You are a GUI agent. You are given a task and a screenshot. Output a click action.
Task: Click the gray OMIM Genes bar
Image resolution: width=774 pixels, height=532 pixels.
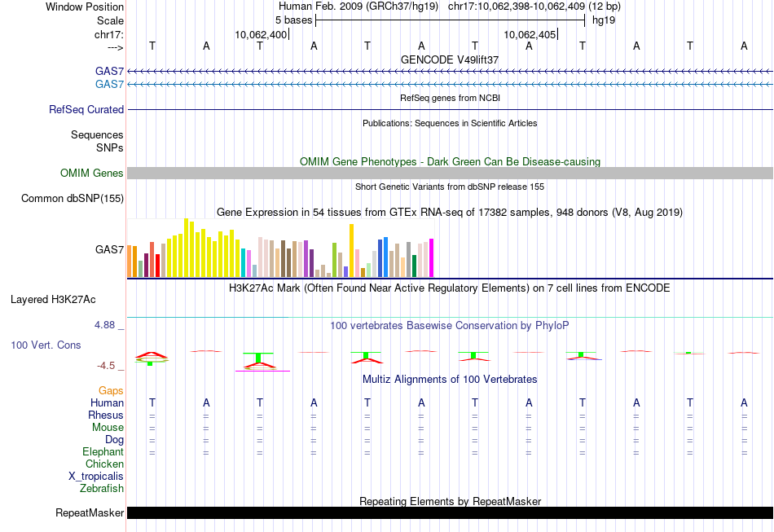(450, 173)
